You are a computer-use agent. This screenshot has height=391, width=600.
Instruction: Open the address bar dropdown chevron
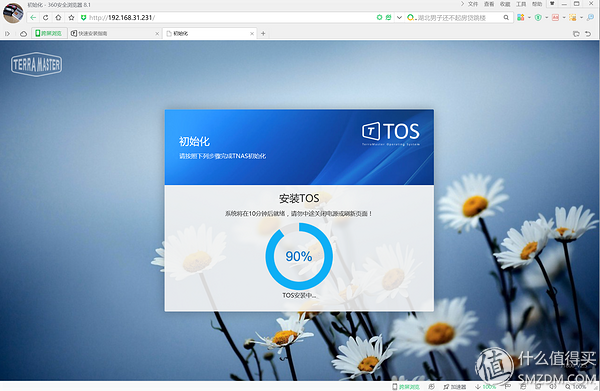coord(399,18)
